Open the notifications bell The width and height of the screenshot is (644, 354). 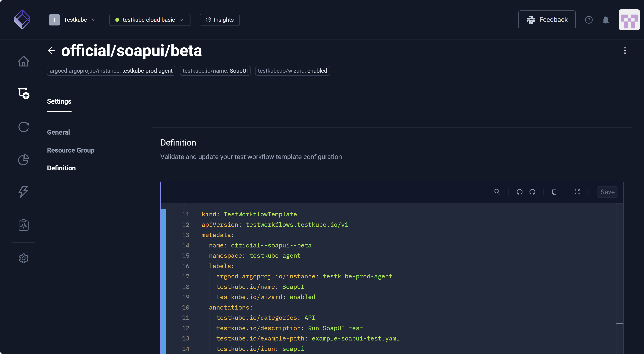point(605,20)
